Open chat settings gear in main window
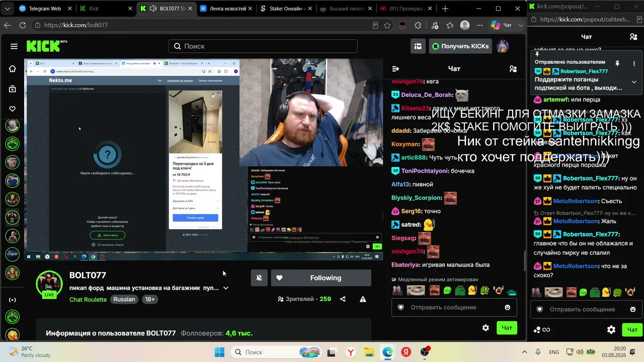This screenshot has height=362, width=644. (x=486, y=328)
